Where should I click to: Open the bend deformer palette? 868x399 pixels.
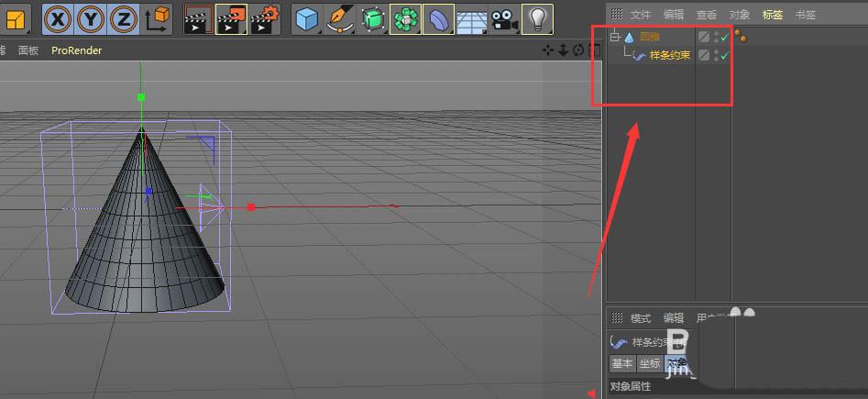438,19
